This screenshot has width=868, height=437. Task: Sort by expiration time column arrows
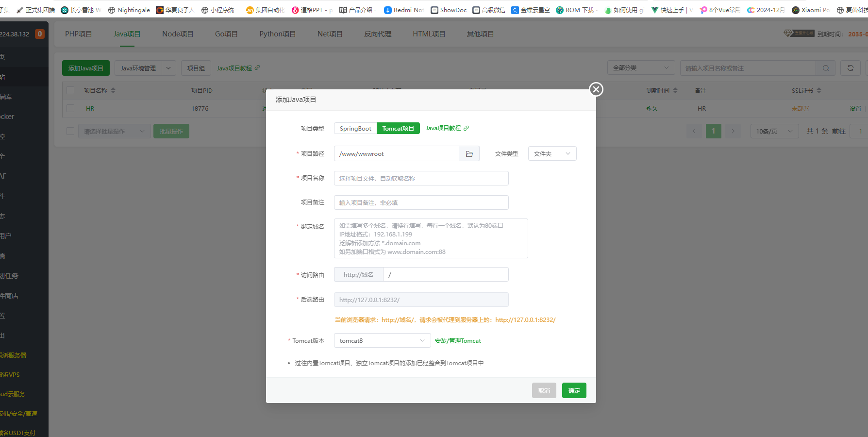pos(675,90)
